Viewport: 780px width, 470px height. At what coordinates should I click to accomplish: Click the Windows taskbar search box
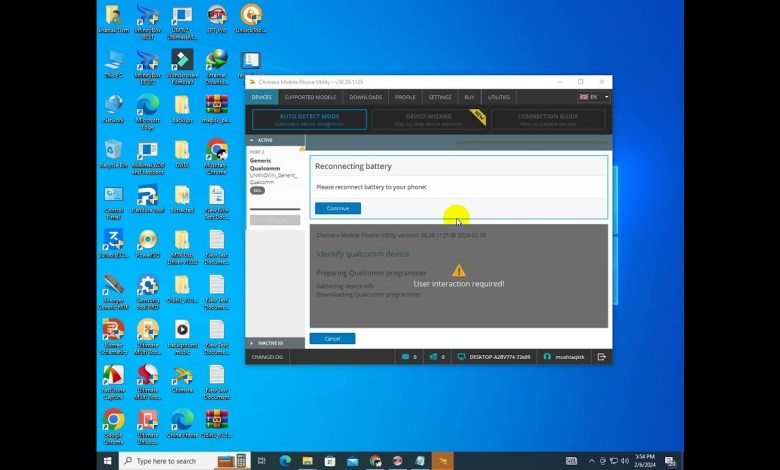coord(170,461)
